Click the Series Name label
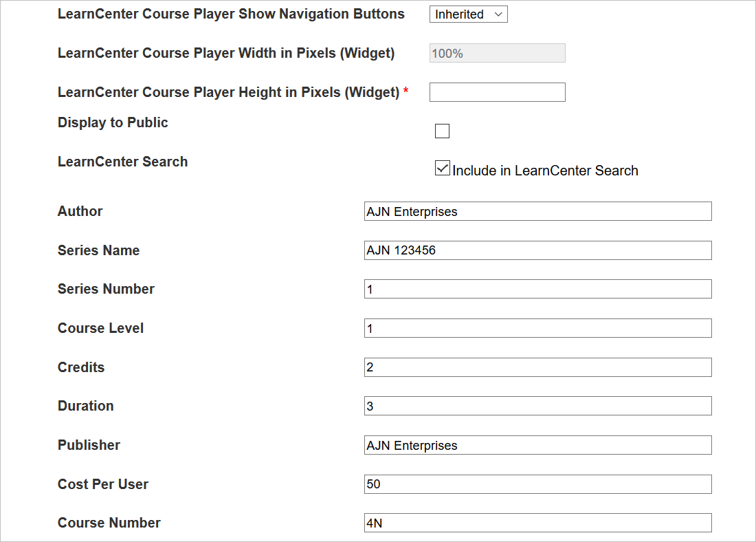 (98, 250)
